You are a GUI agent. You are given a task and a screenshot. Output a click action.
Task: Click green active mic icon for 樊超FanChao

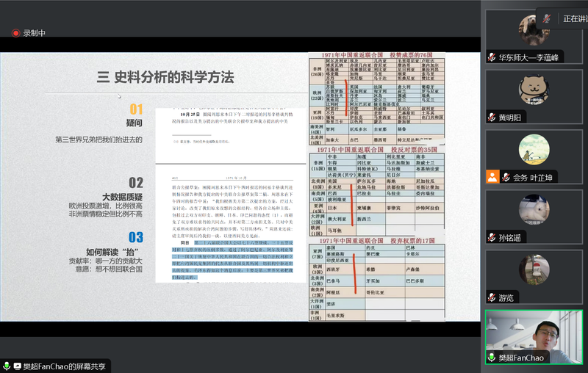click(492, 358)
